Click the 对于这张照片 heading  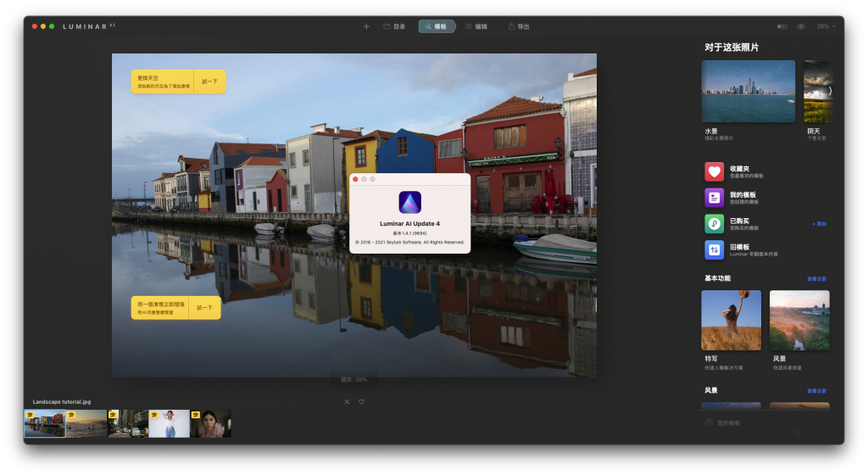click(x=732, y=48)
